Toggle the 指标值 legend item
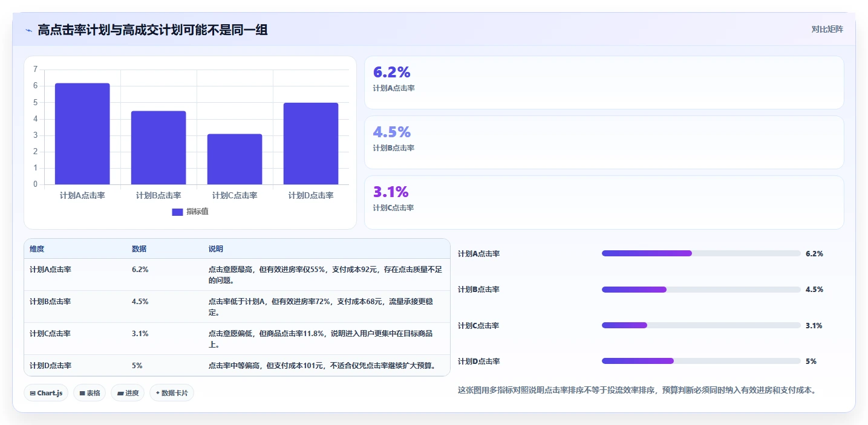 point(190,212)
